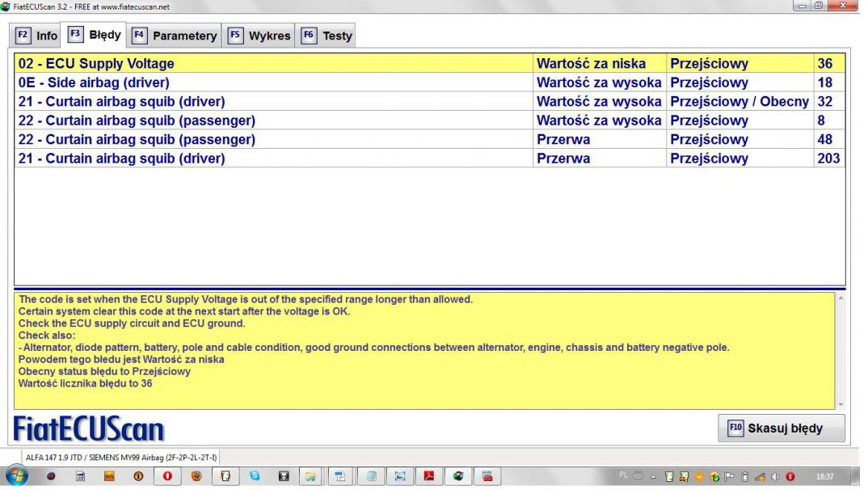Click the PL language indicator in the tray

[x=623, y=475]
